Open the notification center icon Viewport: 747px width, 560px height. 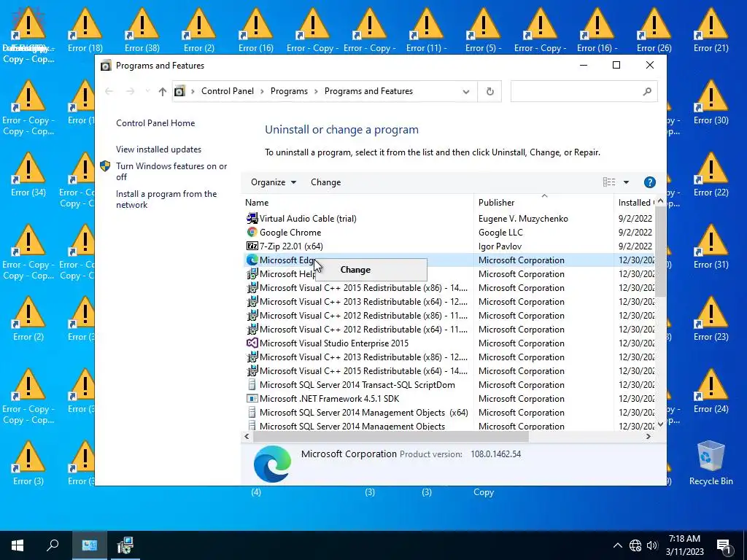pyautogui.click(x=724, y=546)
